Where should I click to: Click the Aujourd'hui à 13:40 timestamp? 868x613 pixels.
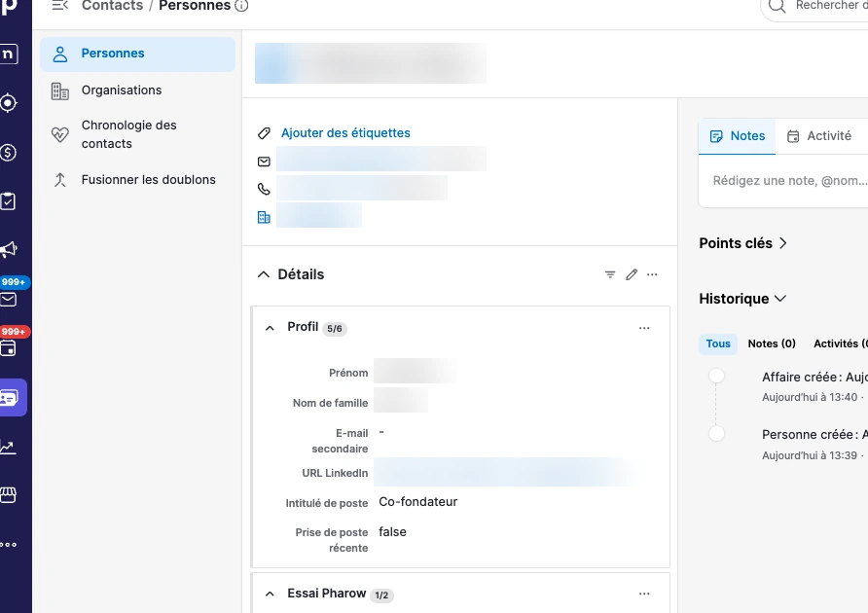[810, 397]
